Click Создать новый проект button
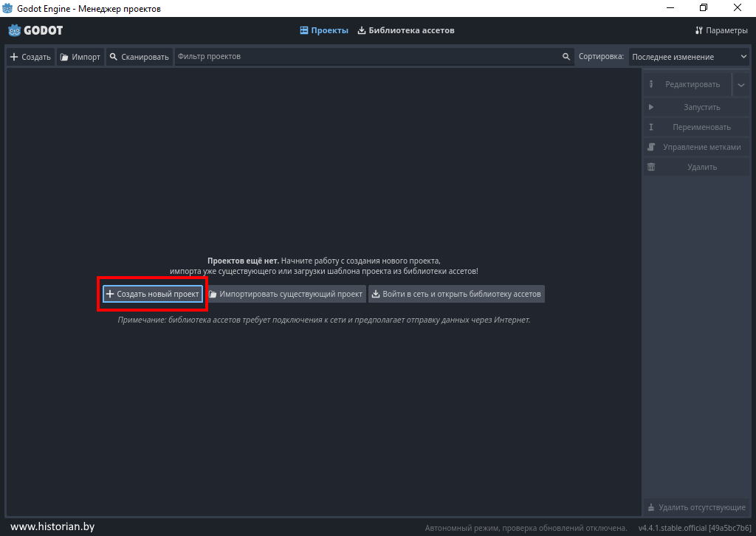 pos(153,294)
